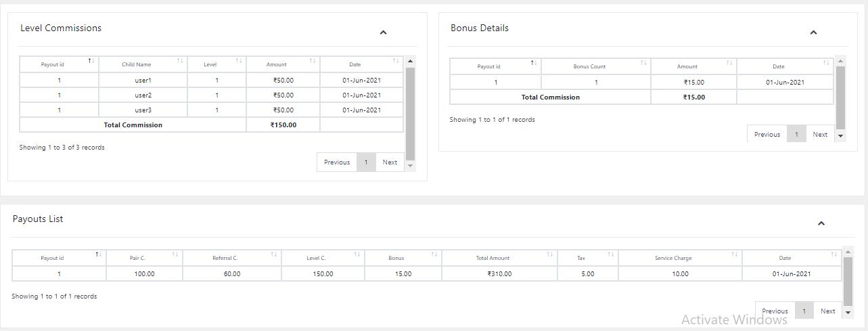This screenshot has height=331, width=868.
Task: Sort Level Commissions by Amount column
Action: [x=282, y=64]
